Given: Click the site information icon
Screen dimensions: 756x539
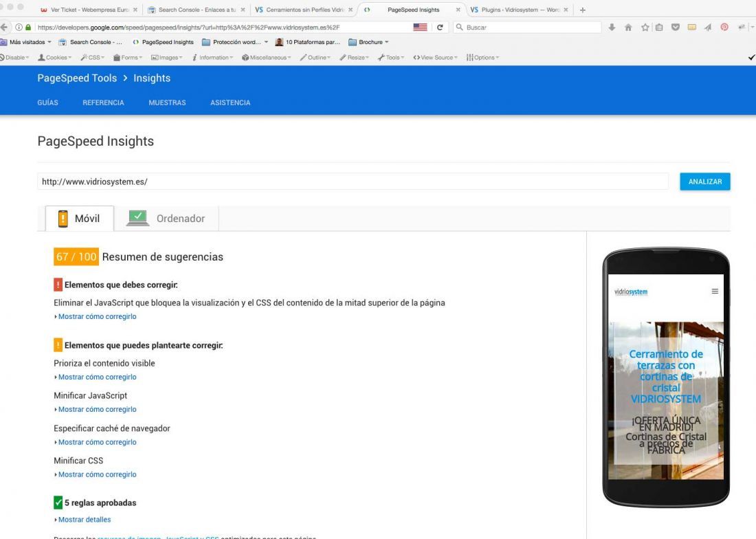Looking at the screenshot, I should (19, 27).
